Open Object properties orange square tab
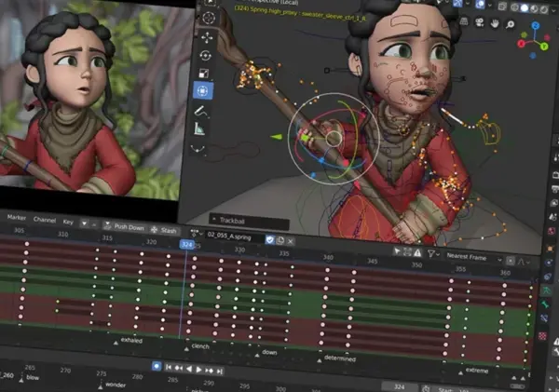The width and height of the screenshot is (559, 392). coord(550,248)
